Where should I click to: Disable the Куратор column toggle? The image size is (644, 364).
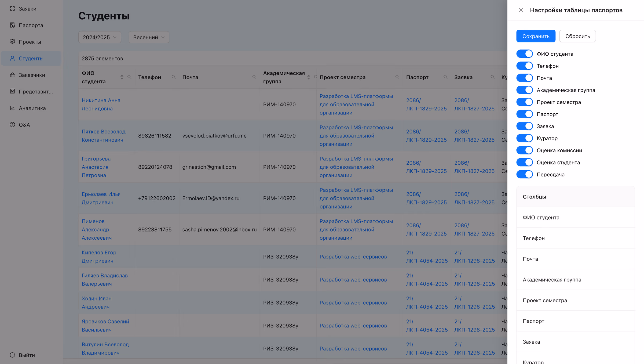tap(525, 138)
